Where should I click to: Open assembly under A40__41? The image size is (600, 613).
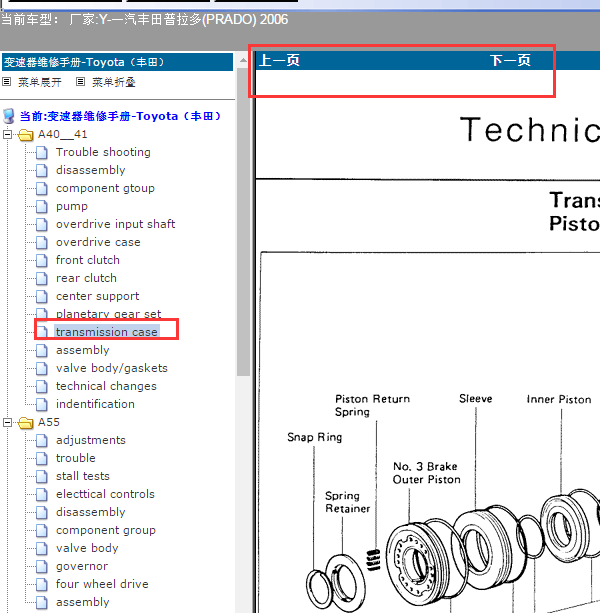(x=83, y=350)
